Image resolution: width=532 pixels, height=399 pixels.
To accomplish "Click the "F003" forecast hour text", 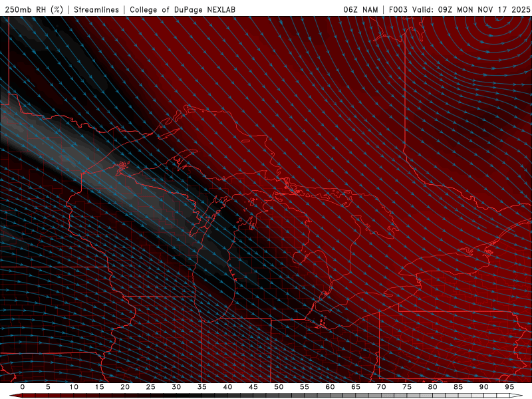I will (398, 9).
